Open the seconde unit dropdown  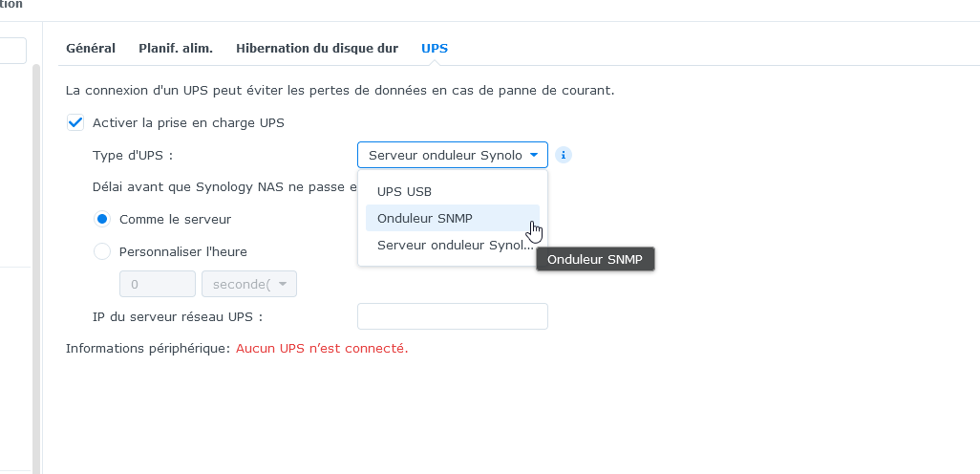pyautogui.click(x=248, y=284)
